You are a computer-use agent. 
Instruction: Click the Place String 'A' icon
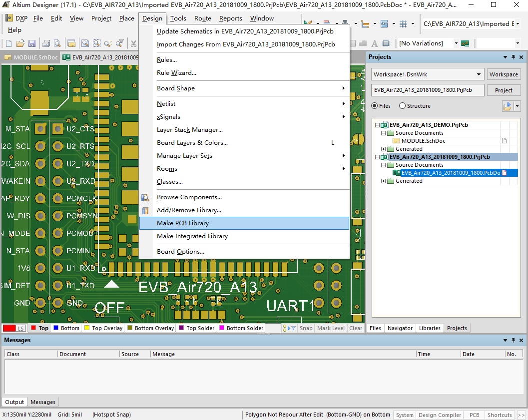[x=375, y=43]
